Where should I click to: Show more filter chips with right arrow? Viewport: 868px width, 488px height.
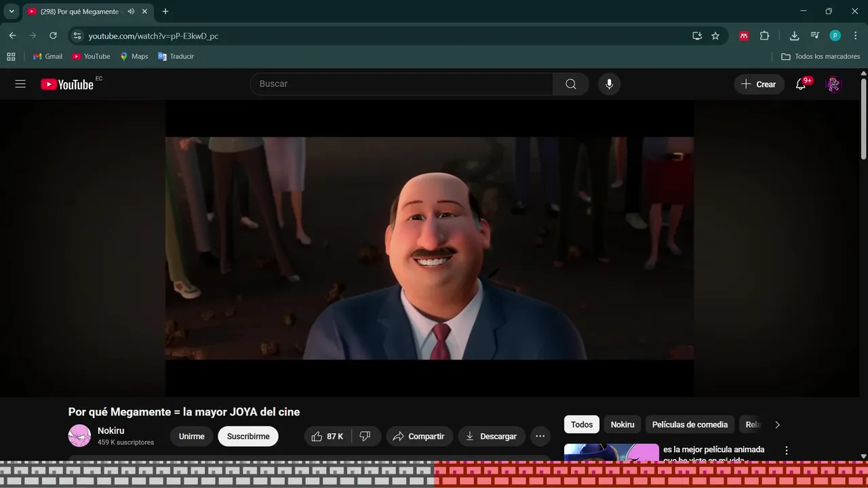click(777, 425)
